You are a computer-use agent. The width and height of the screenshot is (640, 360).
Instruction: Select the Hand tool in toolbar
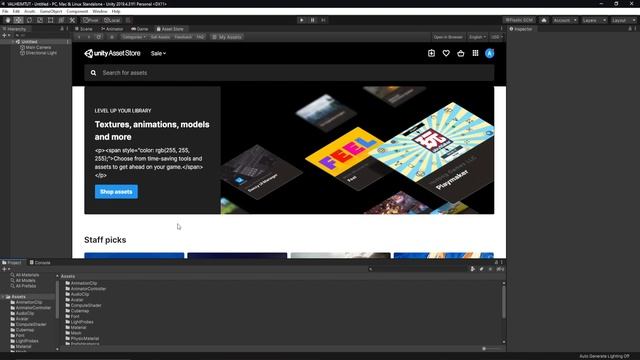[8, 20]
